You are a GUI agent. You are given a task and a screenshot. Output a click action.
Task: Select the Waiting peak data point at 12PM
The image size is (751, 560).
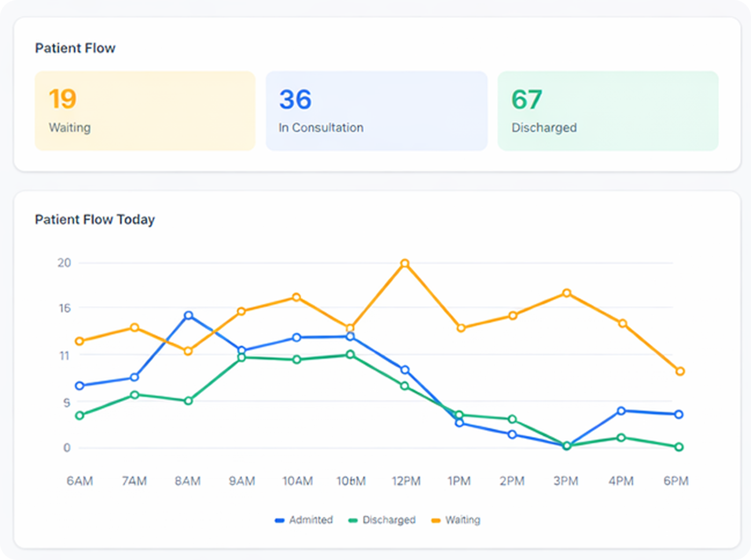click(x=405, y=264)
